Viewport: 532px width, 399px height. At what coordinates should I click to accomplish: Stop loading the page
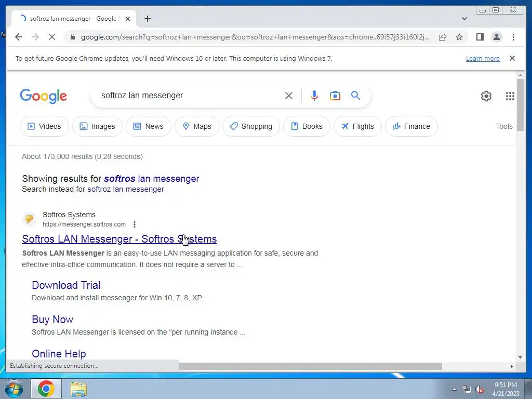52,37
